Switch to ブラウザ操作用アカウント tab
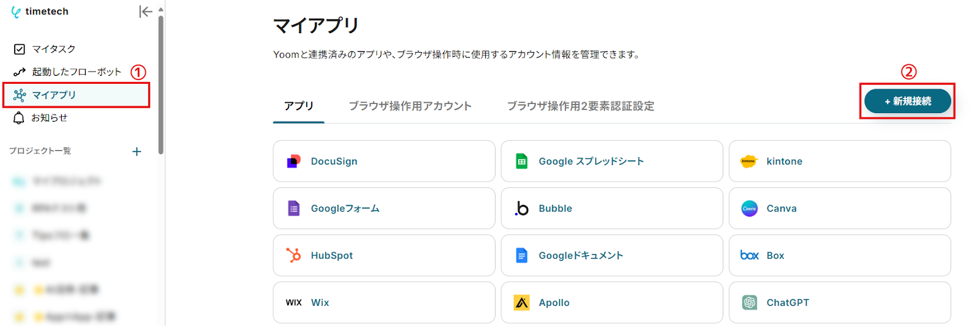 coord(410,106)
